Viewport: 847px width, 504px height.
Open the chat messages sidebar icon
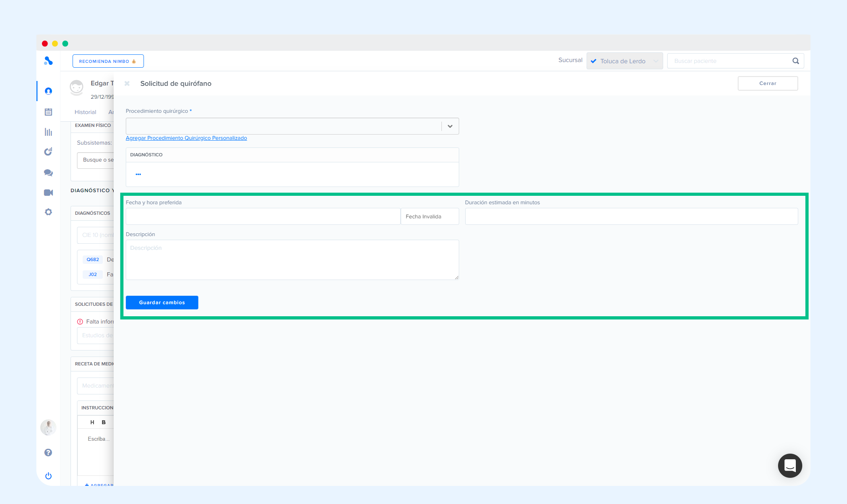point(48,172)
